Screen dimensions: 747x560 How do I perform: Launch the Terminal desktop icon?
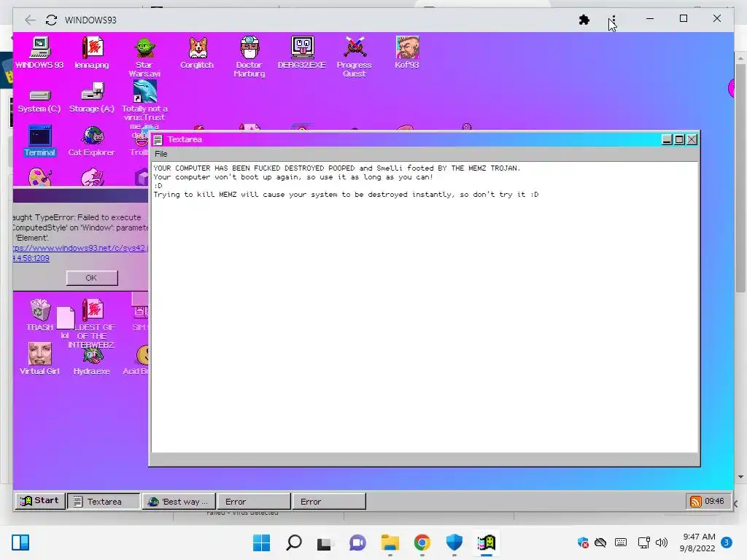click(x=39, y=141)
